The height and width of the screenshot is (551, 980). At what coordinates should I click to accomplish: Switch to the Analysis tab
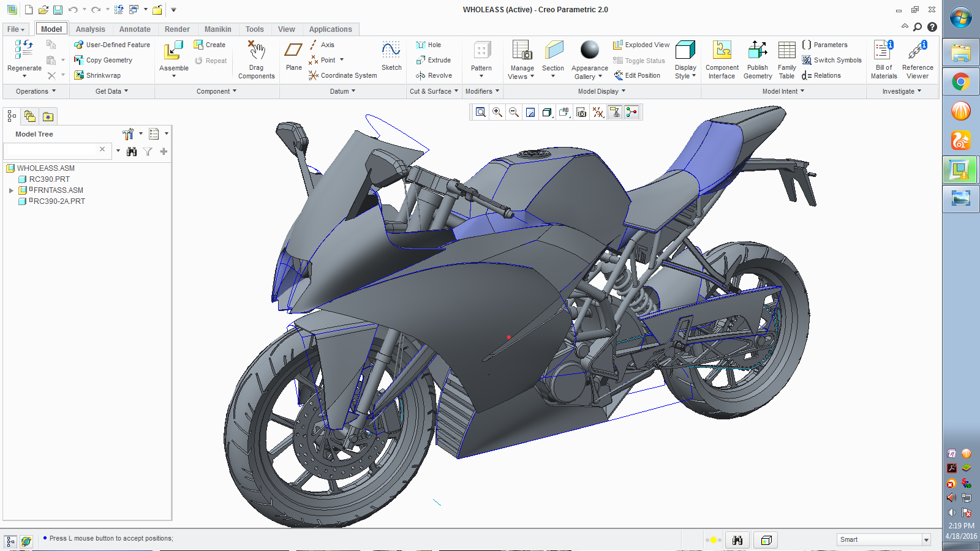pos(91,29)
